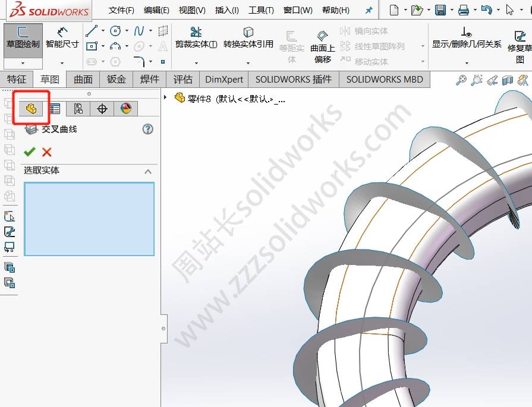Expand the 零件8 tree node arrow

coord(165,97)
